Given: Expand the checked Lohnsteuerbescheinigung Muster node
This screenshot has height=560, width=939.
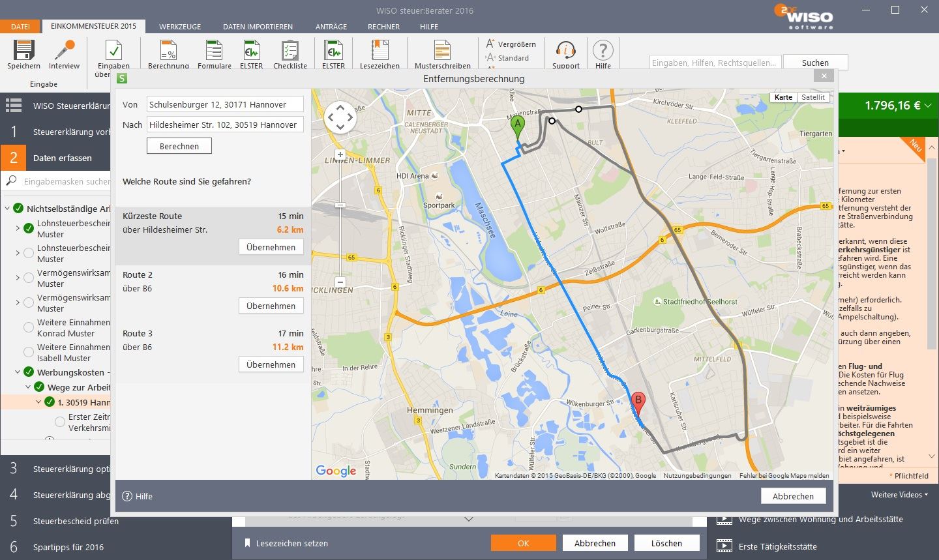Looking at the screenshot, I should pos(18,228).
